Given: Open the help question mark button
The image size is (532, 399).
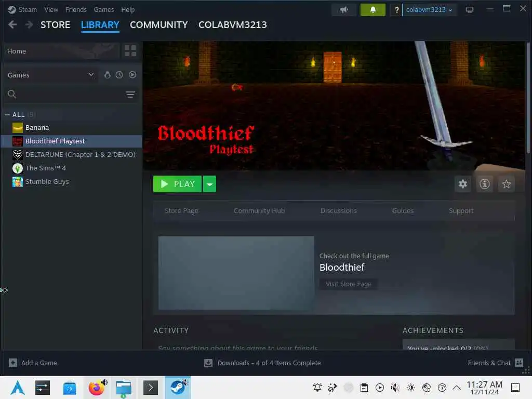Looking at the screenshot, I should [396, 10].
